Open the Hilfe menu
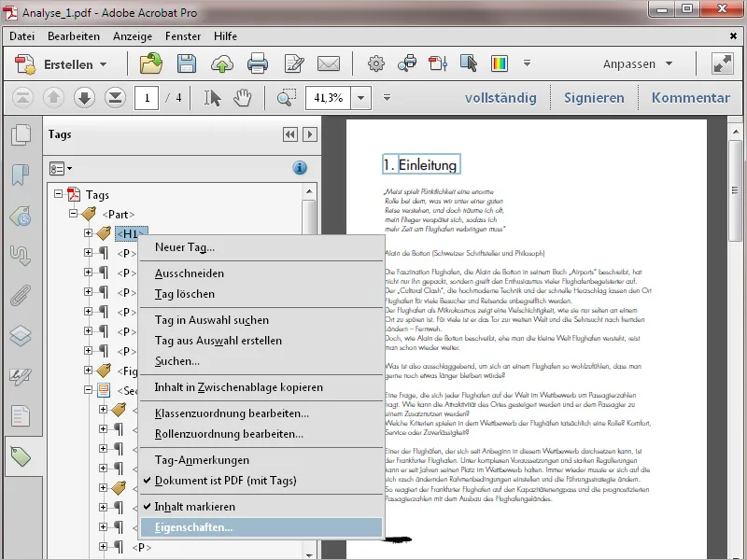Image resolution: width=747 pixels, height=560 pixels. tap(225, 36)
